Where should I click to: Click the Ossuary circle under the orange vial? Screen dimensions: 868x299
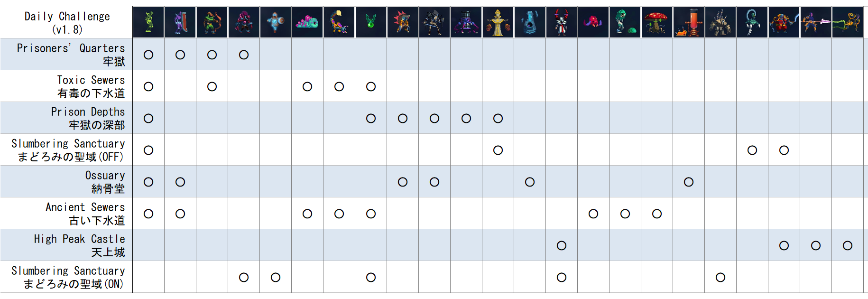click(x=689, y=182)
